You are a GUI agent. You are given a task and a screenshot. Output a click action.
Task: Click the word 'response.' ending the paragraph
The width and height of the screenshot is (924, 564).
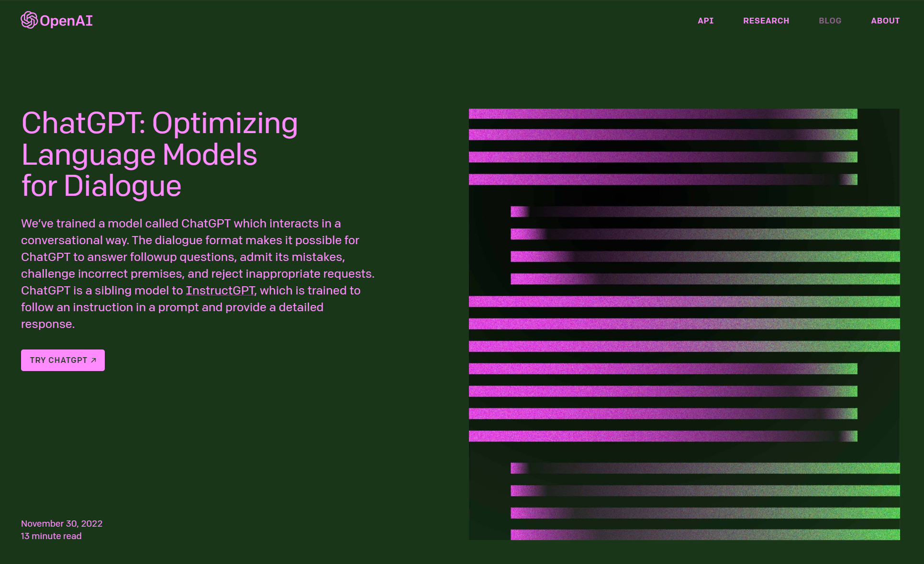(x=47, y=324)
